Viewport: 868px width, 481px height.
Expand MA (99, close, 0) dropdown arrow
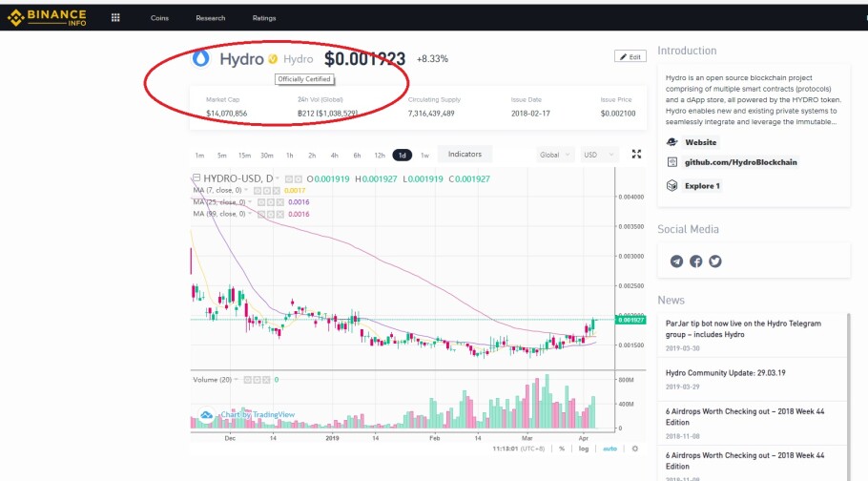click(x=250, y=214)
